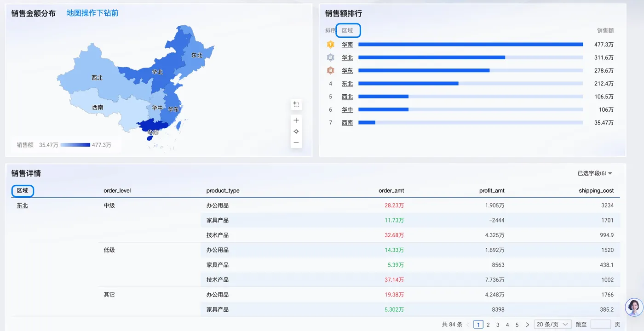Select the 华中 region on the map

point(157,108)
